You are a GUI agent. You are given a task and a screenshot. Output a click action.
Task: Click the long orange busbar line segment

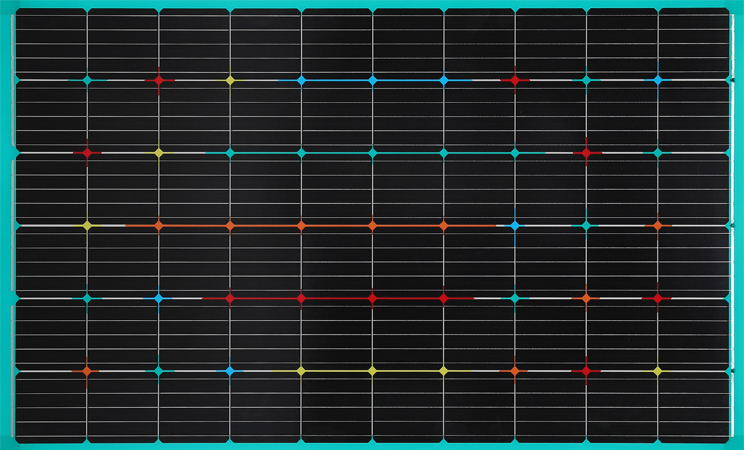(x=336, y=226)
